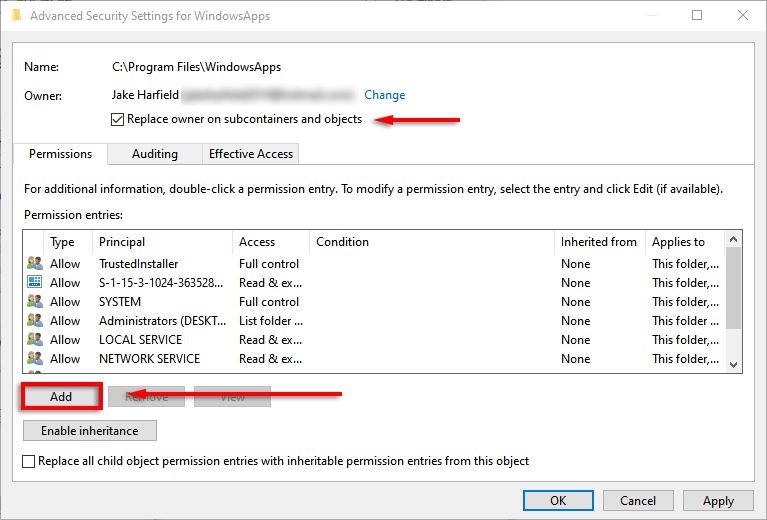
Task: Enable Replace all child object permission entries
Action: point(29,461)
